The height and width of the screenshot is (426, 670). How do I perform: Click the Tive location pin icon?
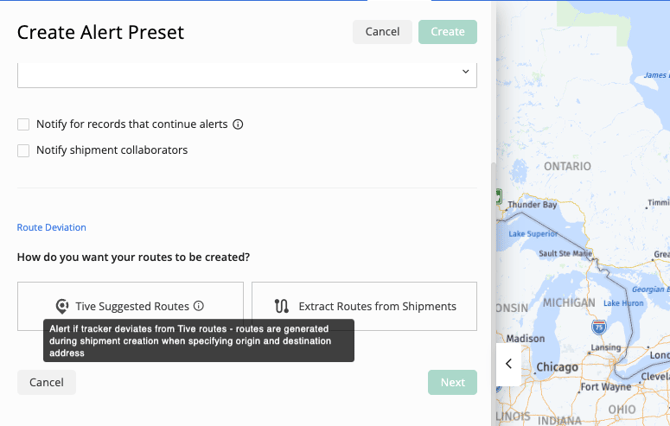click(x=62, y=306)
